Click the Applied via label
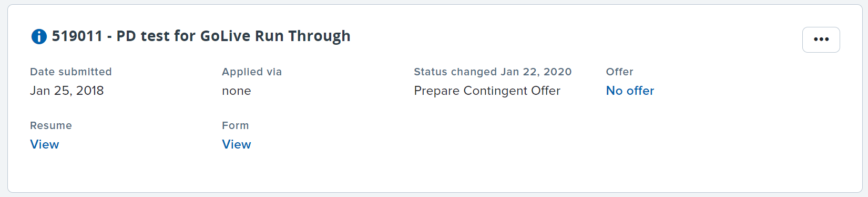Screen dimensions: 868x197 tap(252, 72)
